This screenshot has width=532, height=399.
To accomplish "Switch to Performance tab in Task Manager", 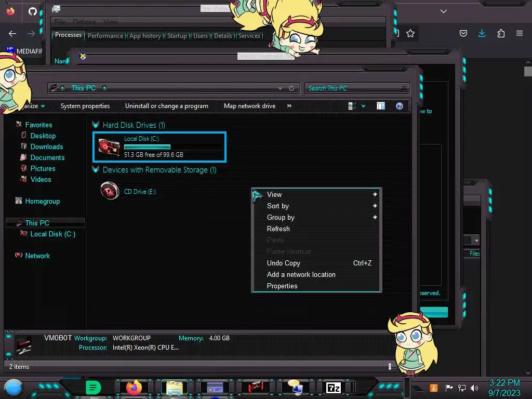I will click(x=105, y=36).
